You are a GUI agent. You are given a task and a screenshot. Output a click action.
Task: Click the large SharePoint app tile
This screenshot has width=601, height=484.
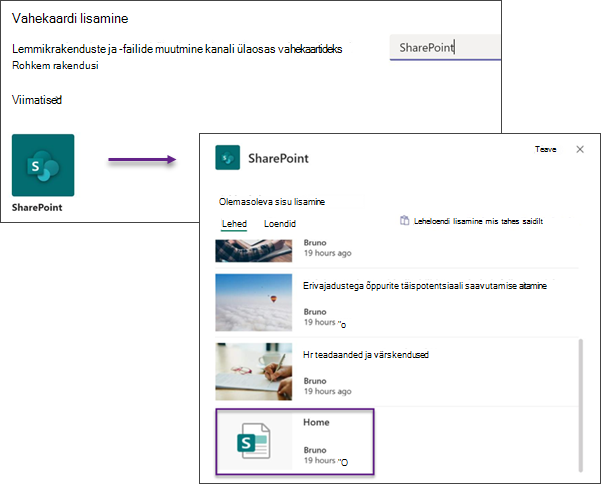43,165
